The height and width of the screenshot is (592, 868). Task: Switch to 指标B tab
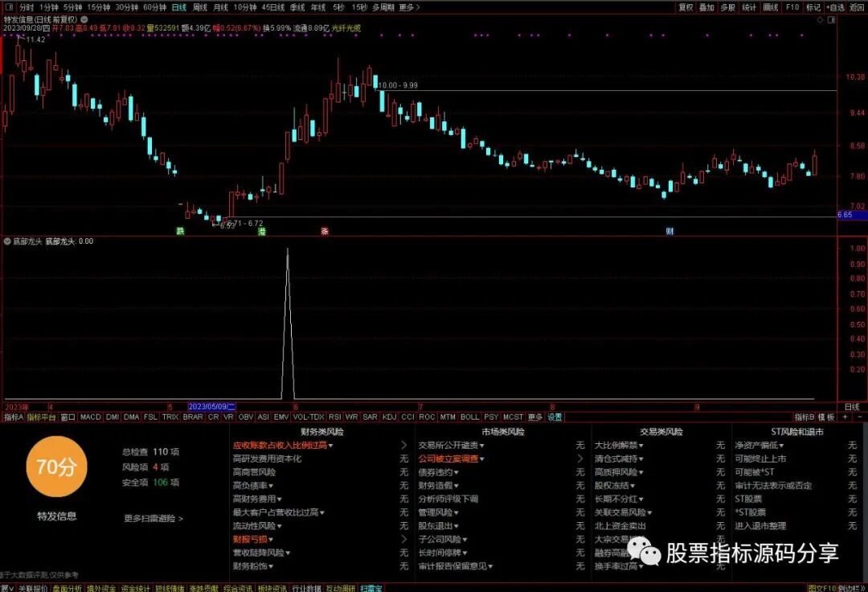click(804, 417)
